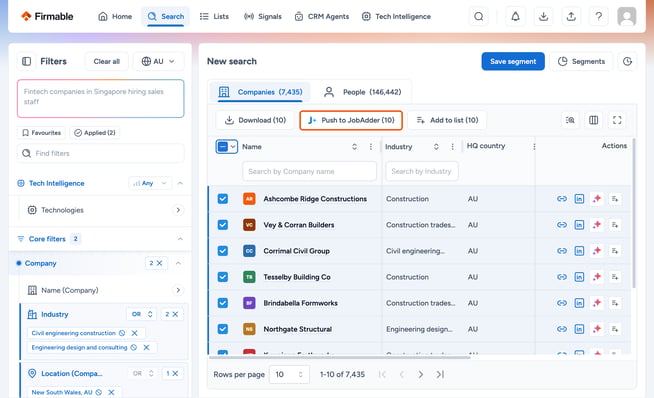The height and width of the screenshot is (398, 654).
Task: Click AI sparkle icon for Corrimal Civil Group
Action: coord(597,251)
